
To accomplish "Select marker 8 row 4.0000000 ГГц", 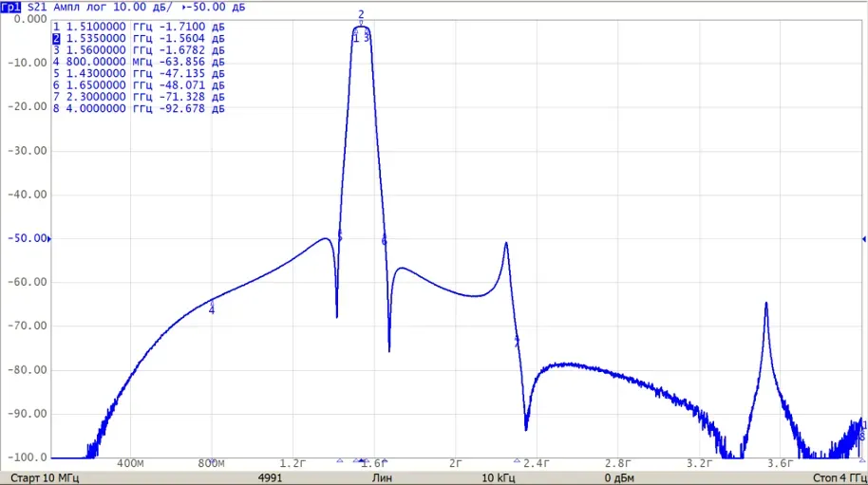I will coord(139,108).
